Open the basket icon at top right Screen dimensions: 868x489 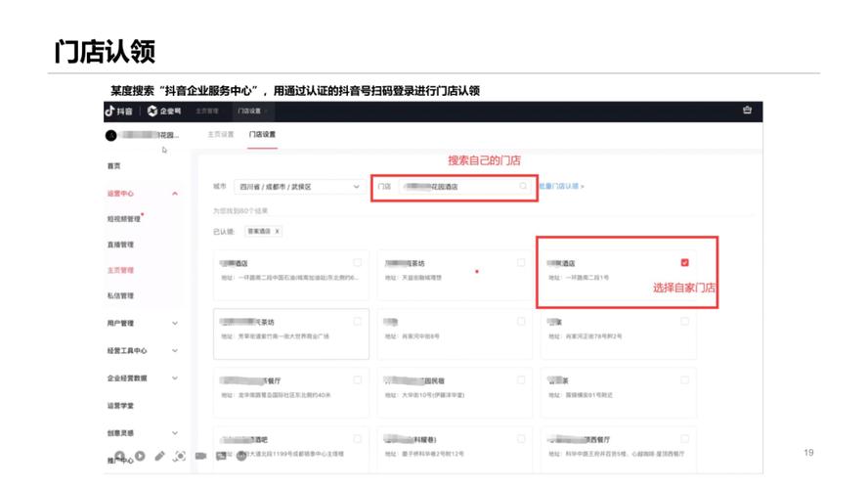click(747, 111)
